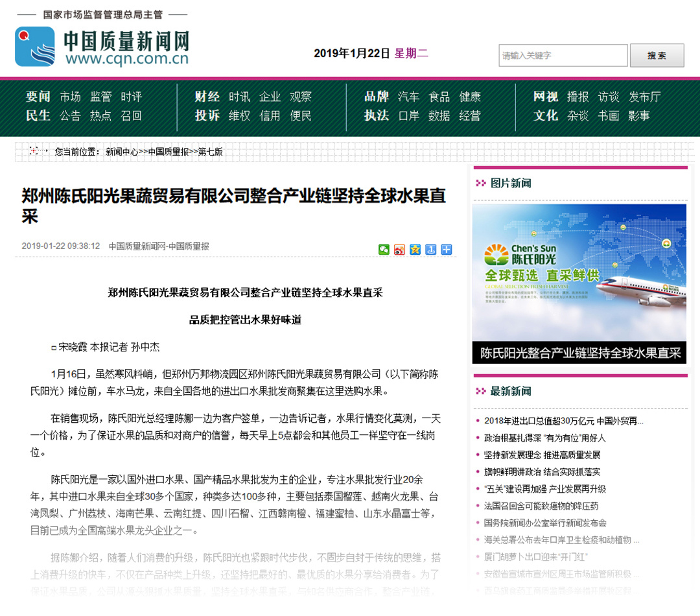Open the 投诉 navigation section
This screenshot has width=700, height=616.
207,115
